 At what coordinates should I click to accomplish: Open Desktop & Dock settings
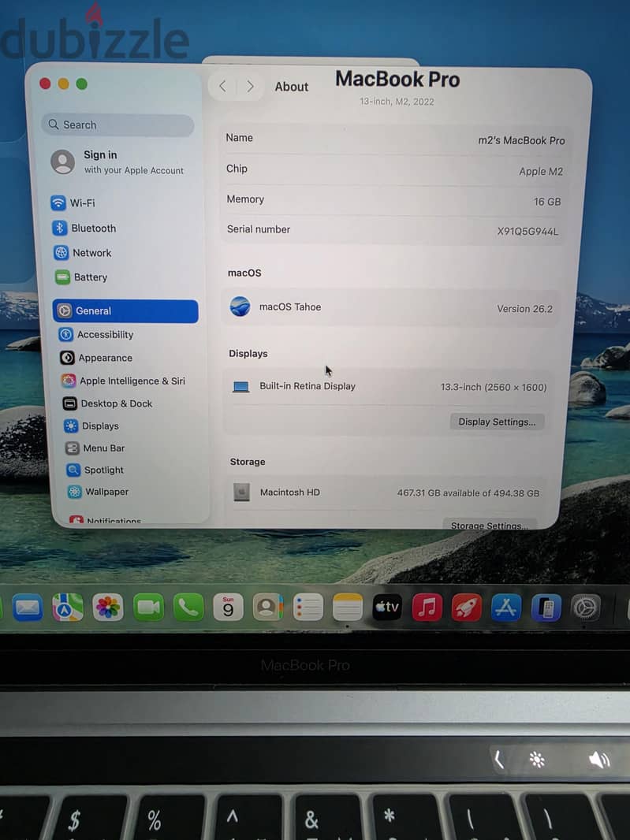[107, 403]
